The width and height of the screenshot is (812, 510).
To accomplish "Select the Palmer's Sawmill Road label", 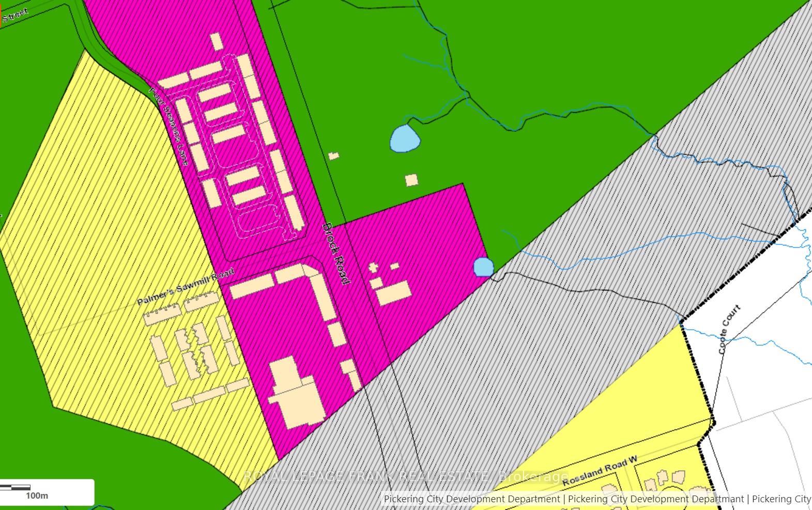I will tap(186, 287).
